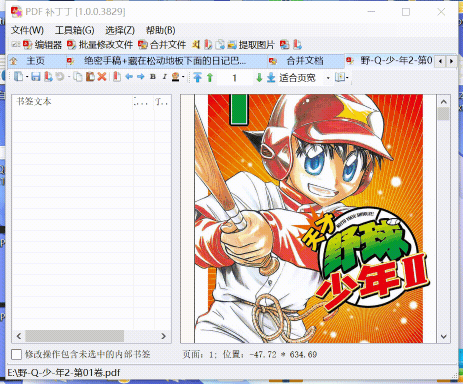Switch to the 合并文档 tab
The image size is (463, 384).
305,61
